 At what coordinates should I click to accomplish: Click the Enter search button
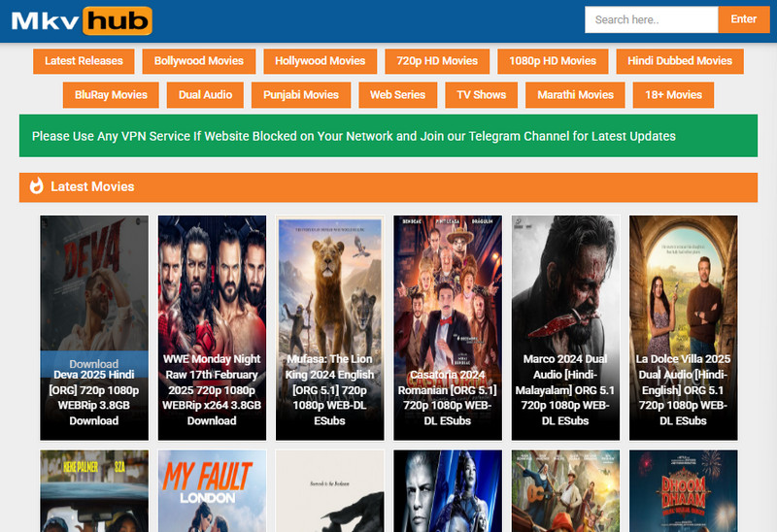click(x=744, y=19)
